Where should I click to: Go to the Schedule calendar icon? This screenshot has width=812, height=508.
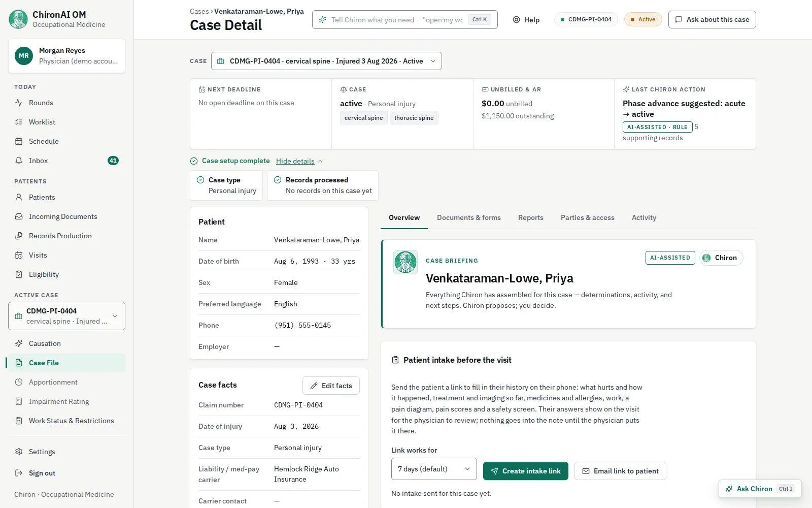pos(19,141)
